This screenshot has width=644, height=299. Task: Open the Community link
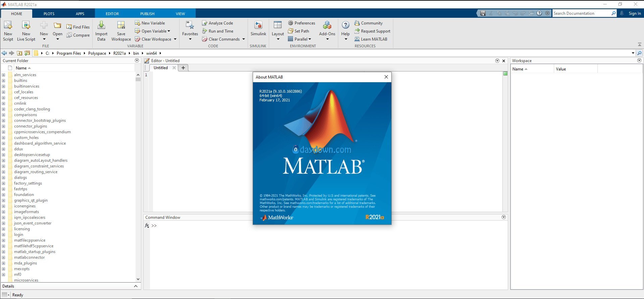(368, 23)
